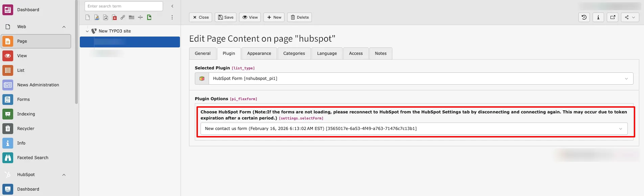This screenshot has width=644, height=196.
Task: Collapse the HubSpot module group
Action: pyautogui.click(x=64, y=175)
